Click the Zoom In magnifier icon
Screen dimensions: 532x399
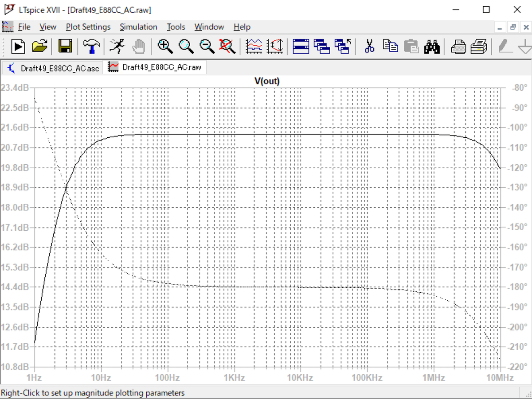click(165, 46)
